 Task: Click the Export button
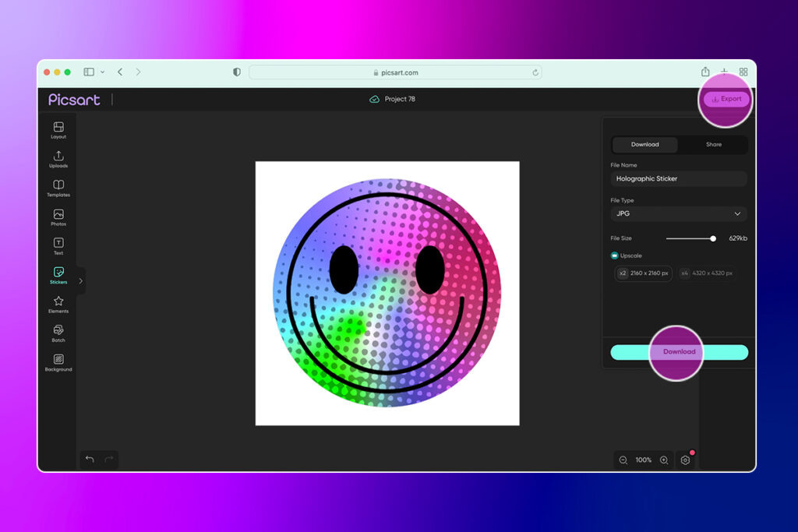tap(726, 98)
